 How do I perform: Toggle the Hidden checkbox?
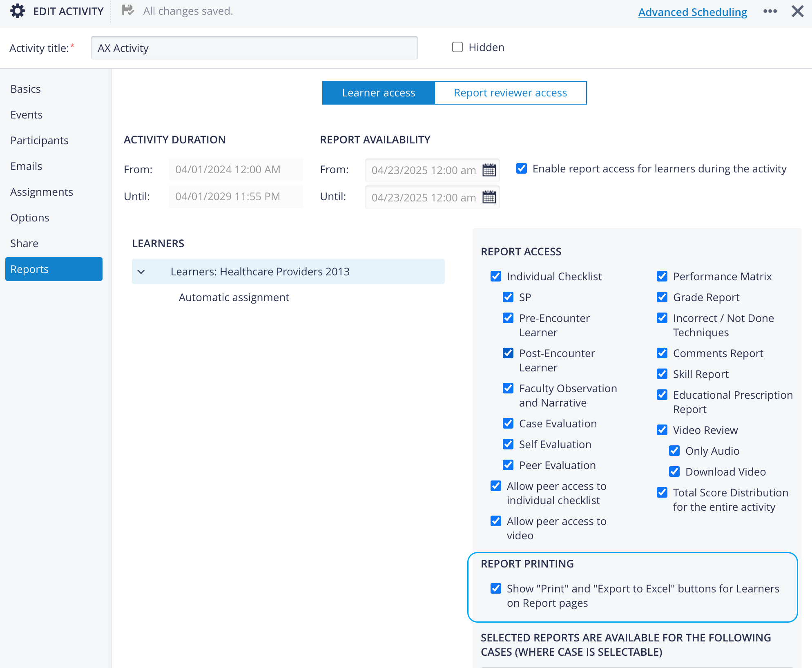(457, 47)
